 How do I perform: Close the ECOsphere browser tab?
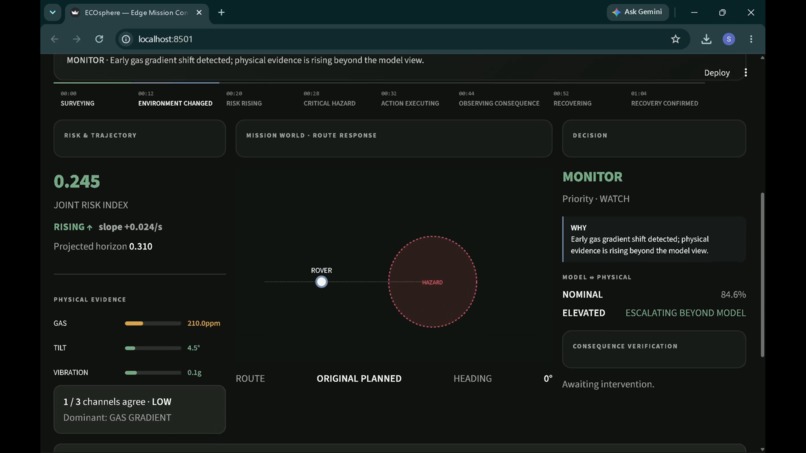[199, 12]
